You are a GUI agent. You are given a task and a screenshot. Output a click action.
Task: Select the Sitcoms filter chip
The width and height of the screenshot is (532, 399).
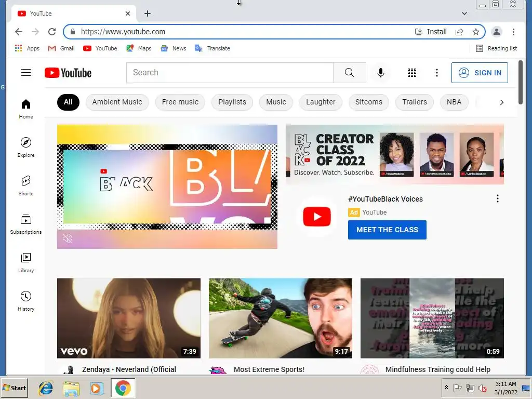point(369,102)
